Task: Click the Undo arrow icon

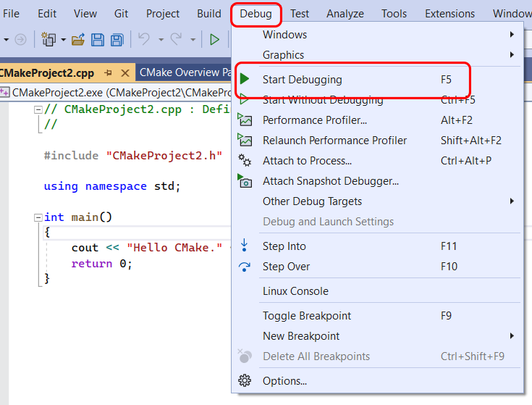Action: [x=144, y=40]
